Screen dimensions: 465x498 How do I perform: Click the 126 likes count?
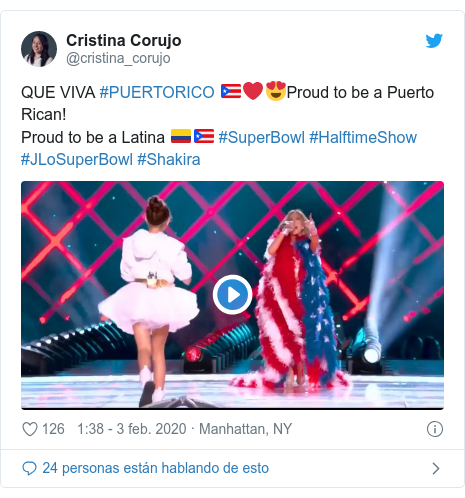(x=53, y=429)
